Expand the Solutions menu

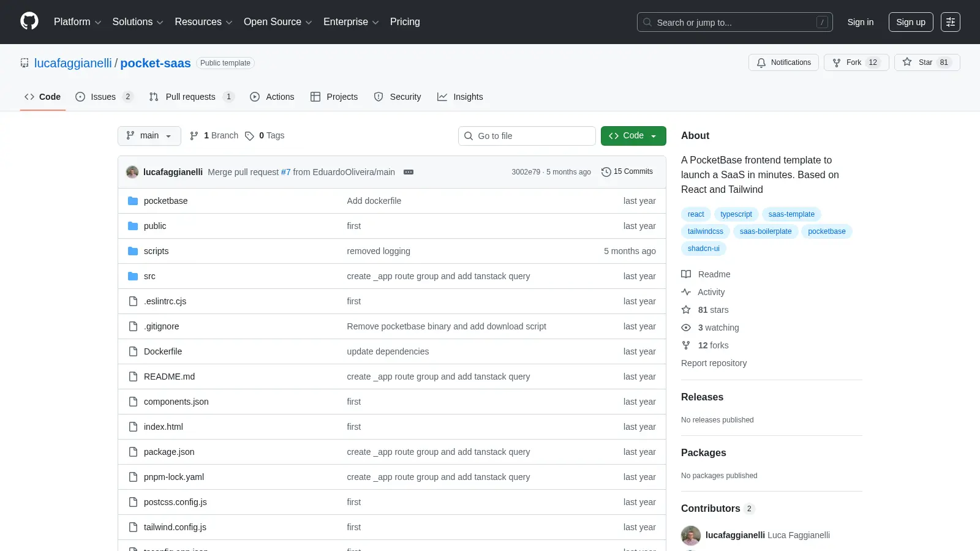(x=138, y=22)
